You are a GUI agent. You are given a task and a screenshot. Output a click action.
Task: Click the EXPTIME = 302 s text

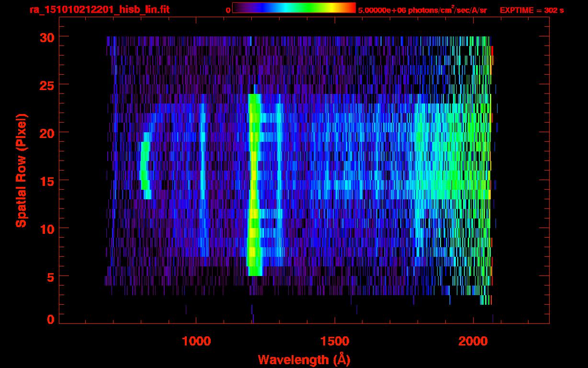pos(531,10)
